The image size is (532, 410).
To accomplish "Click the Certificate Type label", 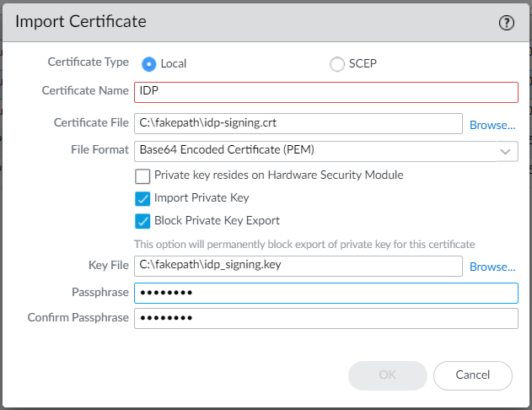I will [88, 62].
